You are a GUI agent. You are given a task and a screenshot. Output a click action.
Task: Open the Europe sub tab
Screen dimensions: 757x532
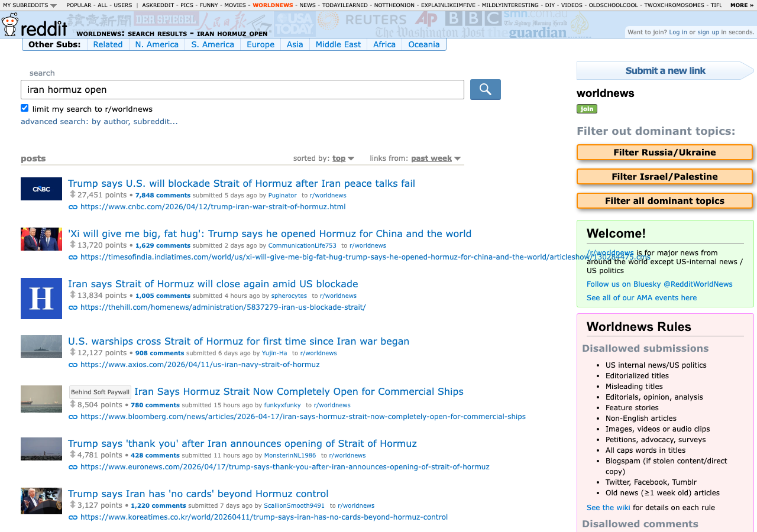[x=260, y=44]
